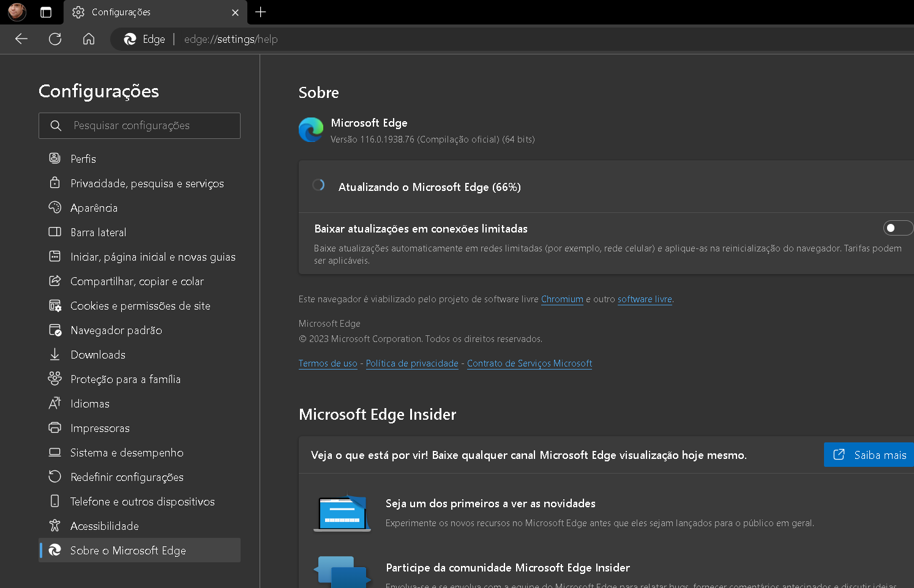
Task: Click the profile avatar icon
Action: (x=17, y=12)
